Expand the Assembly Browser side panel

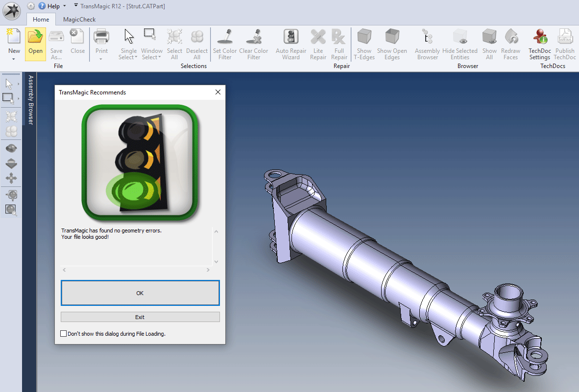pyautogui.click(x=30, y=100)
